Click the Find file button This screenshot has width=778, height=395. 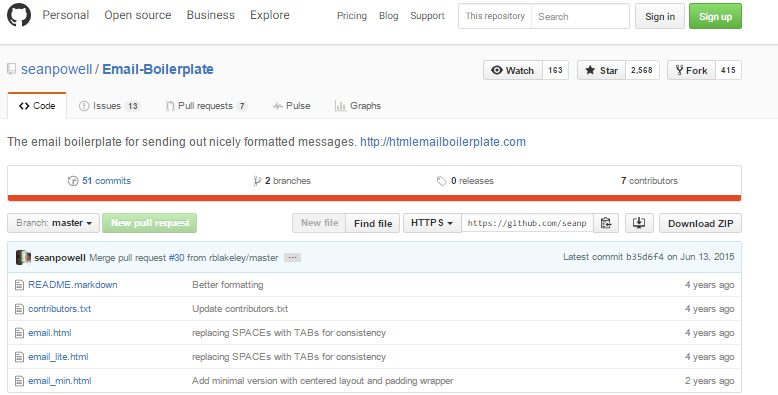click(x=373, y=223)
